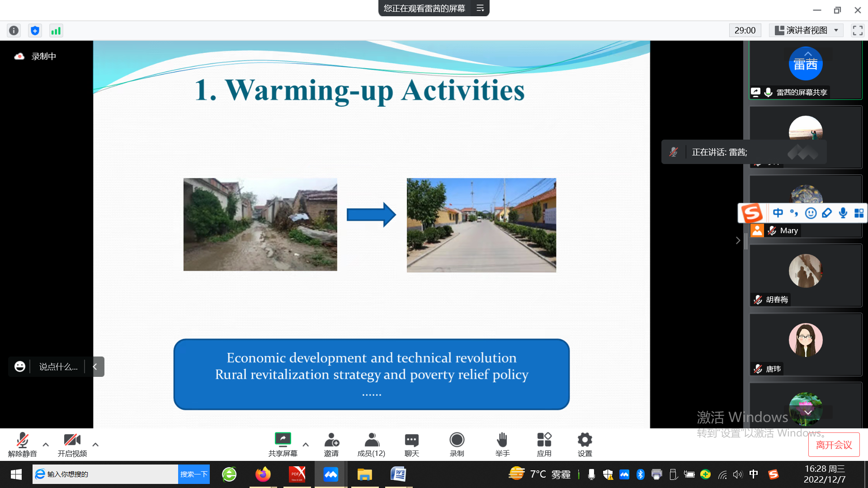Open the speaker view dropdown

point(807,30)
